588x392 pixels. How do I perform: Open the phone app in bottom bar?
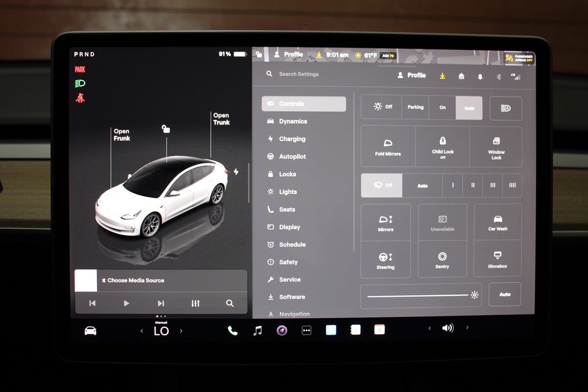pyautogui.click(x=233, y=331)
